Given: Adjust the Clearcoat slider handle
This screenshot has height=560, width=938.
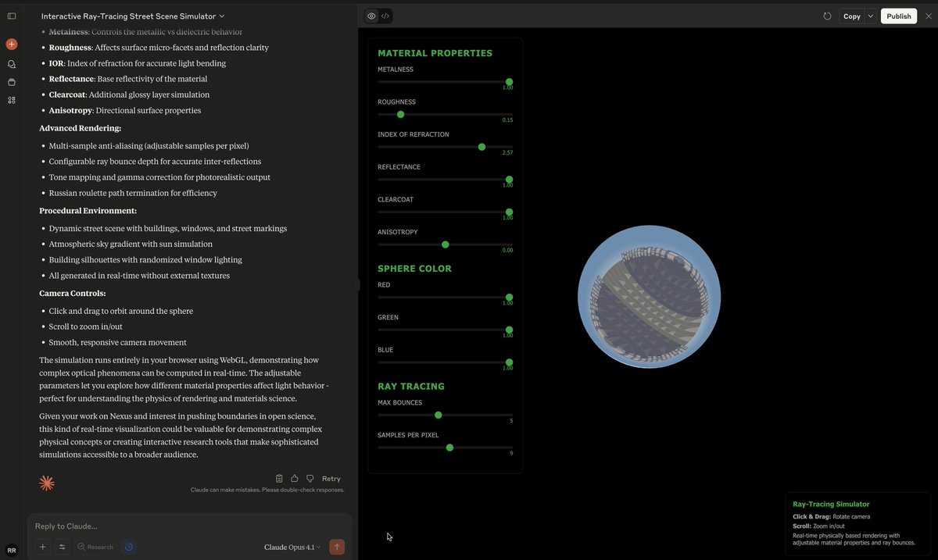Looking at the screenshot, I should 509,212.
